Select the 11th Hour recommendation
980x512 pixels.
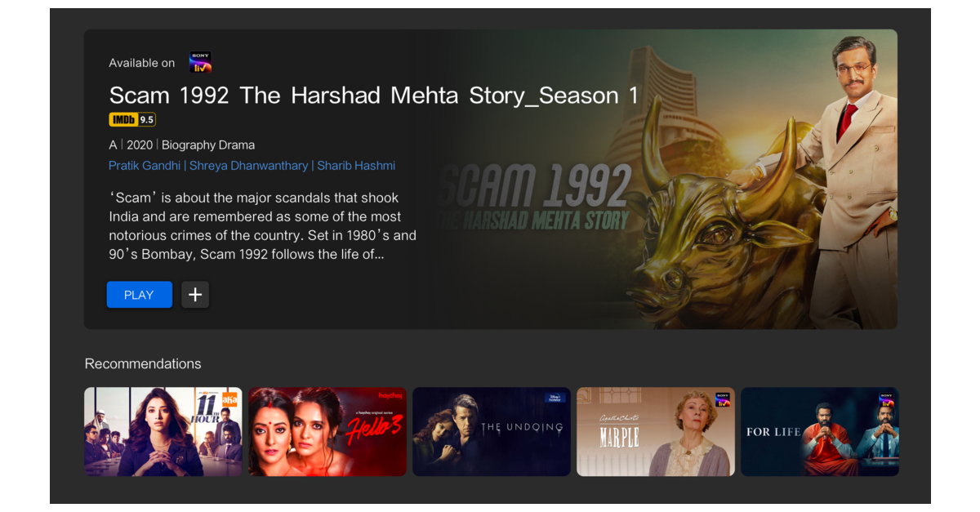coord(163,431)
